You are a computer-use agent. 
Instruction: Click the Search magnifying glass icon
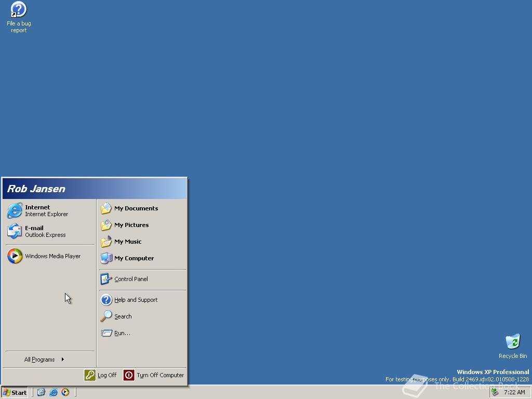tap(106, 316)
